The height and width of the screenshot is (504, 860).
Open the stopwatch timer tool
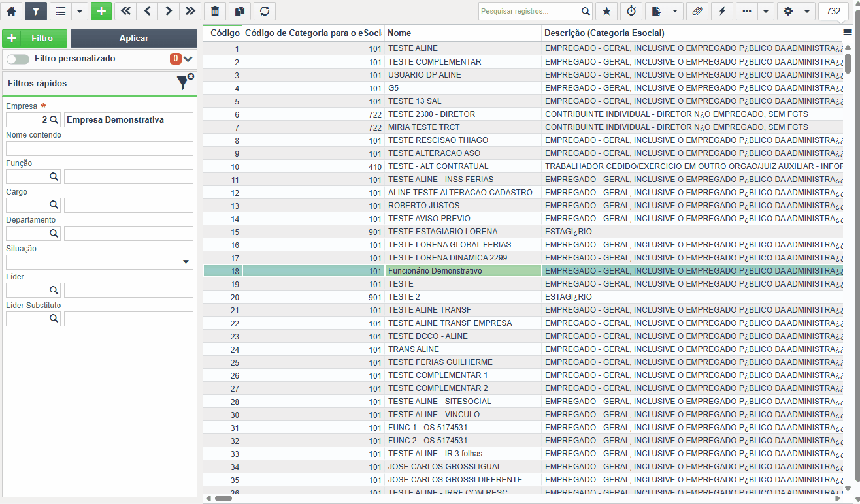click(x=631, y=11)
